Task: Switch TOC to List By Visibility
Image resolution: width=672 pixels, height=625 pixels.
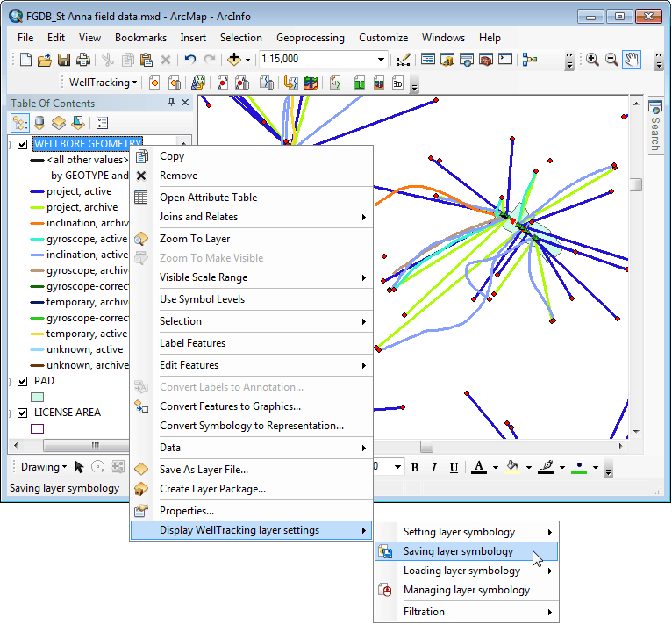Action: 59,123
